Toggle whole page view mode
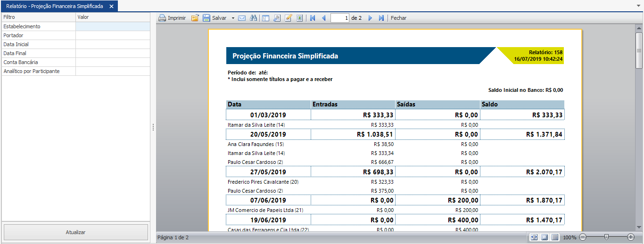This screenshot has width=644, height=244. 545,237
